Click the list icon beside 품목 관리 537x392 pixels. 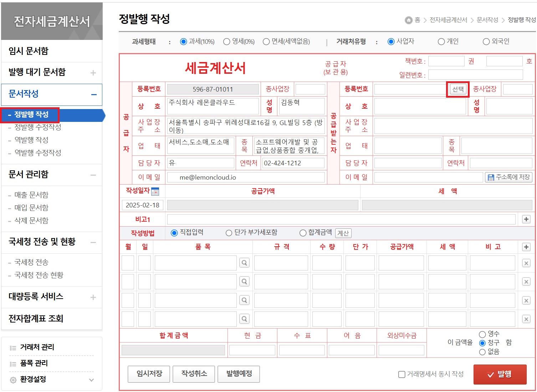pyautogui.click(x=13, y=364)
